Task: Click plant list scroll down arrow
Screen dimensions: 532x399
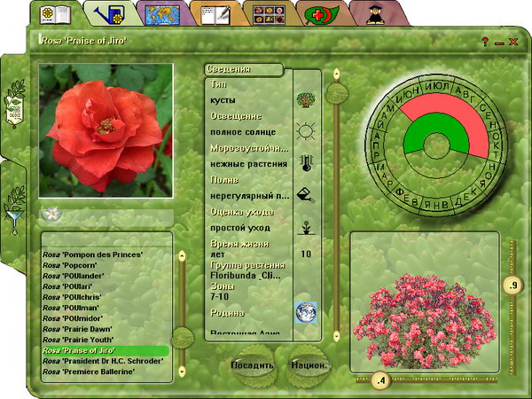Action: (x=182, y=370)
